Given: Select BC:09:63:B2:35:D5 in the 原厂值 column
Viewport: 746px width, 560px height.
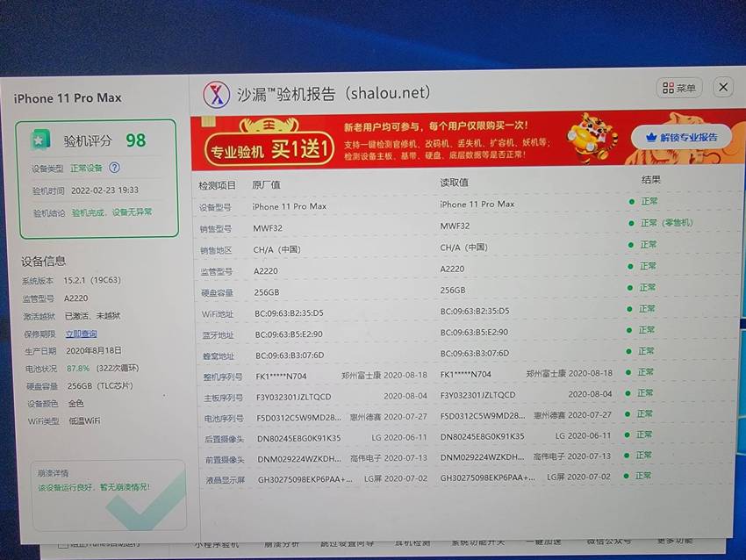Looking at the screenshot, I should pyautogui.click(x=289, y=313).
